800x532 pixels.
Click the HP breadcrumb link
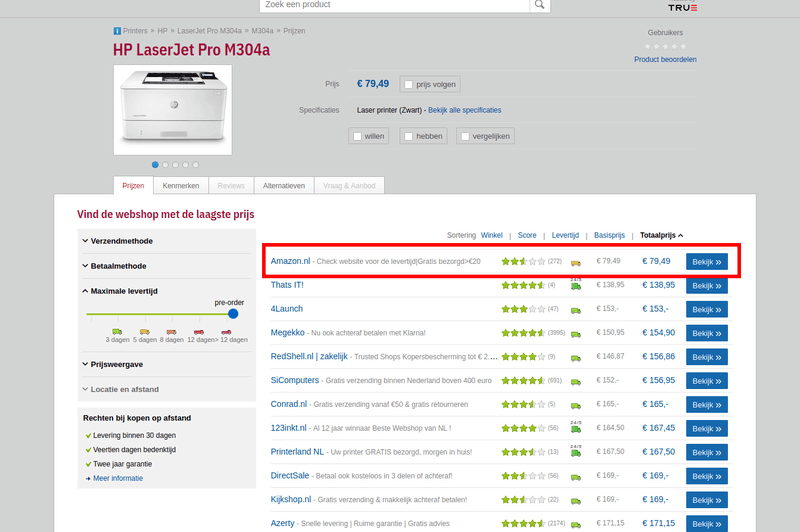point(162,31)
